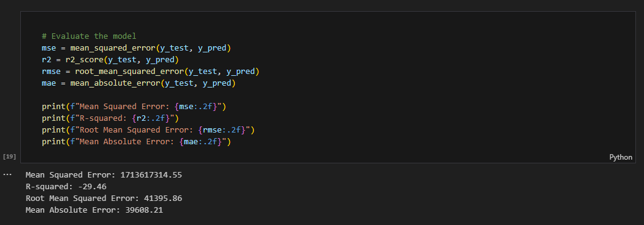Click the R-squared output line showing -29.46
Image resolution: width=644 pixels, height=225 pixels.
[x=66, y=187]
